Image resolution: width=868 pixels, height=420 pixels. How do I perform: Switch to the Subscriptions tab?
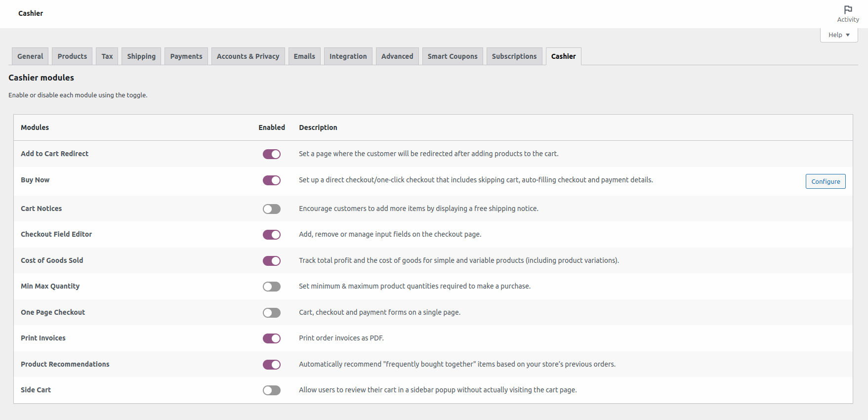[514, 56]
